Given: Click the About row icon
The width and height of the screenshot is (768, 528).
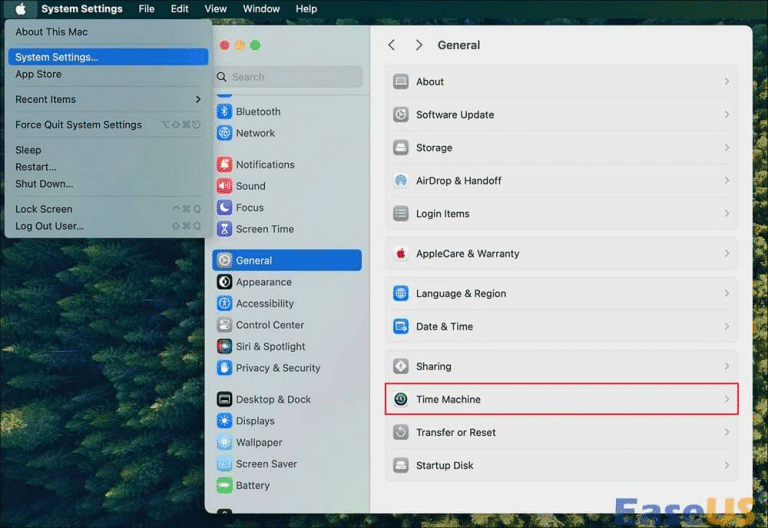Looking at the screenshot, I should click(x=401, y=82).
